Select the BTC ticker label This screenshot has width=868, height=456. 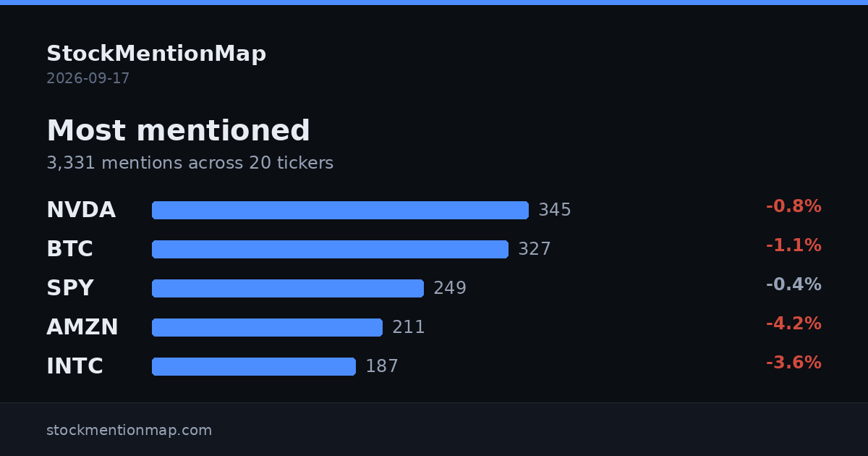(x=69, y=249)
